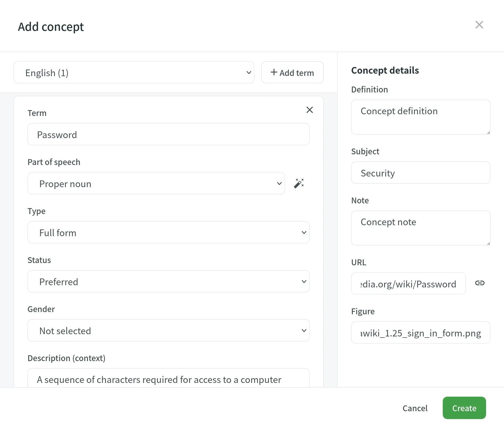Expand the Part of speech dropdown
This screenshot has width=504, height=437.
(x=156, y=183)
